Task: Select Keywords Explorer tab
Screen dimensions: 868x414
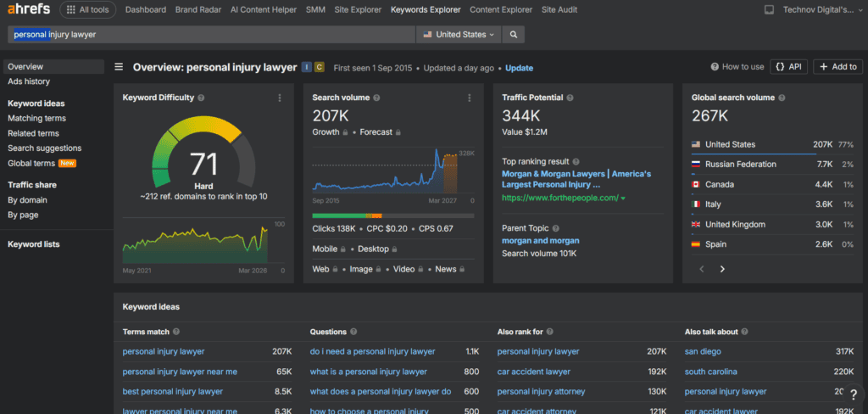Action: tap(426, 9)
